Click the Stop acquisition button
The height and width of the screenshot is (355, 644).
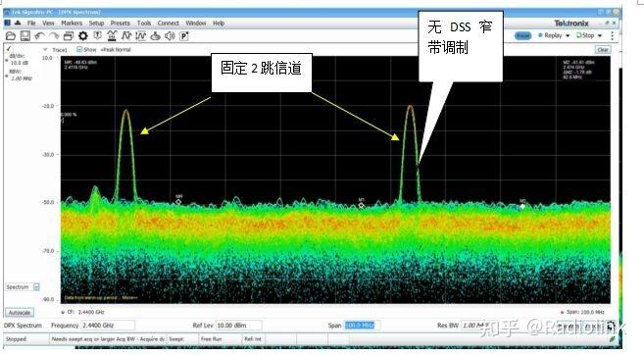585,35
